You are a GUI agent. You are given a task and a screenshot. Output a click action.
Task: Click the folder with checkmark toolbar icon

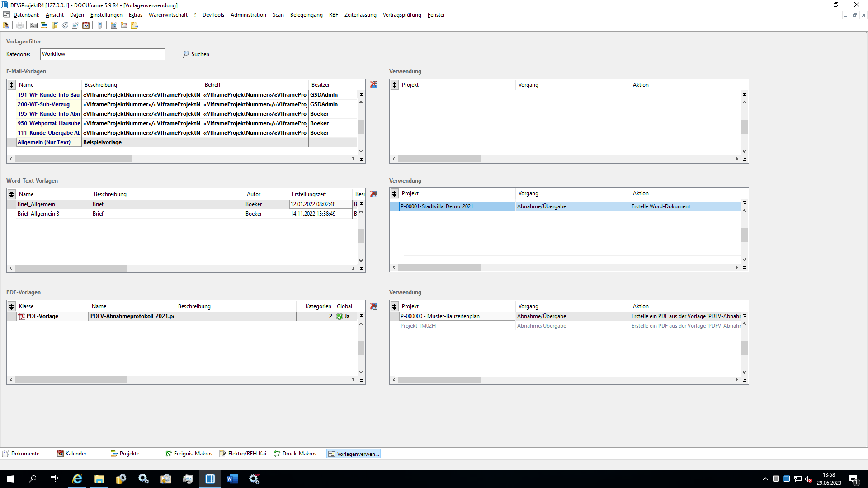tap(55, 25)
